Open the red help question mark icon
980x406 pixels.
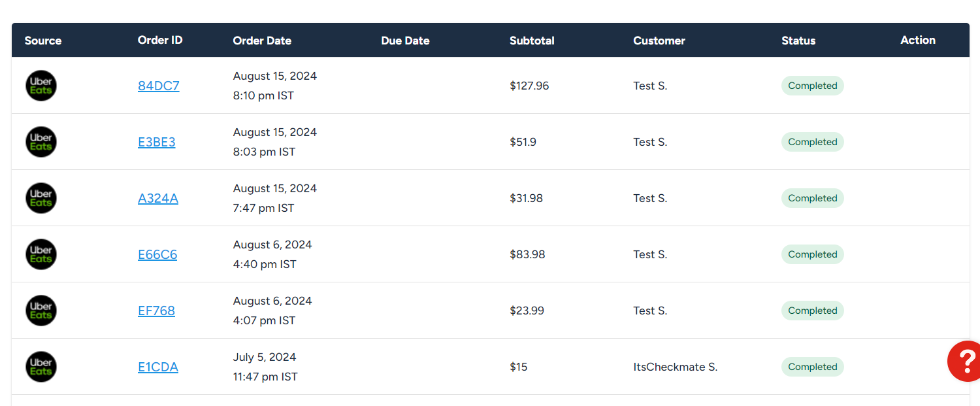pyautogui.click(x=966, y=361)
